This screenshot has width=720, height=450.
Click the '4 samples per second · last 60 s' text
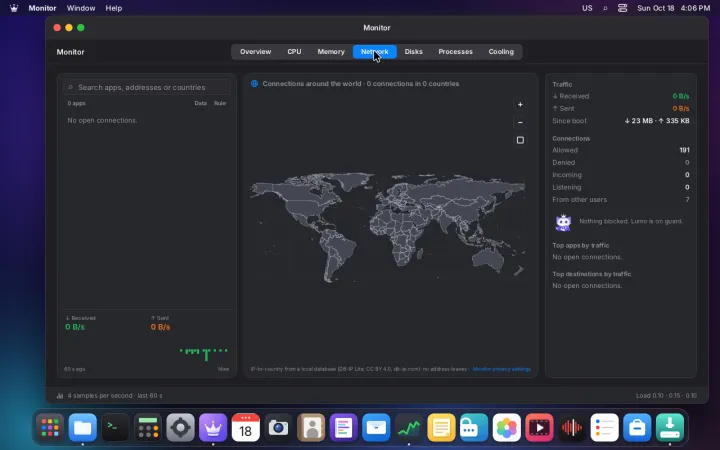tap(115, 395)
